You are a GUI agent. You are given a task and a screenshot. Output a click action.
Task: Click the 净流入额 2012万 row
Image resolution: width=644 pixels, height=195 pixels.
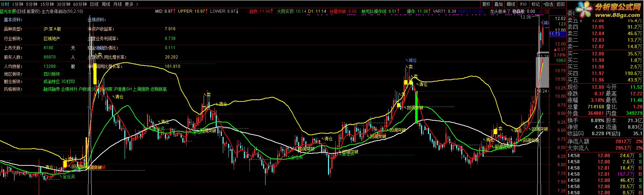click(605, 141)
